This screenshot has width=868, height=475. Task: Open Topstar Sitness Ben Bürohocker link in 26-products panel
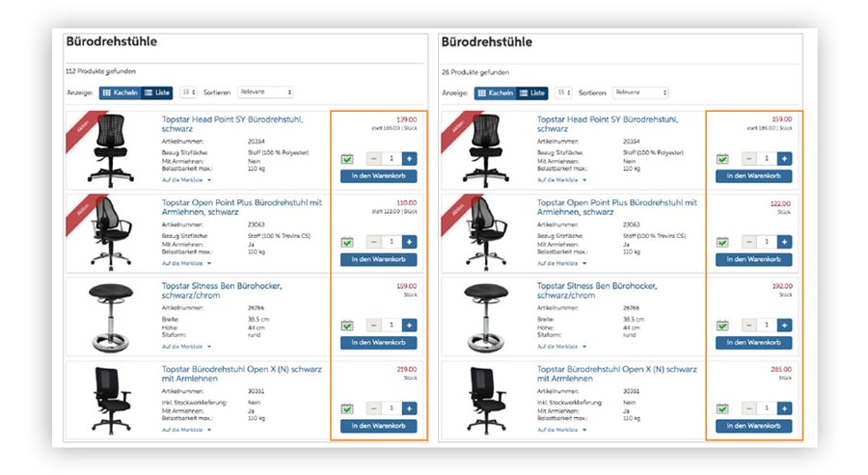point(597,290)
